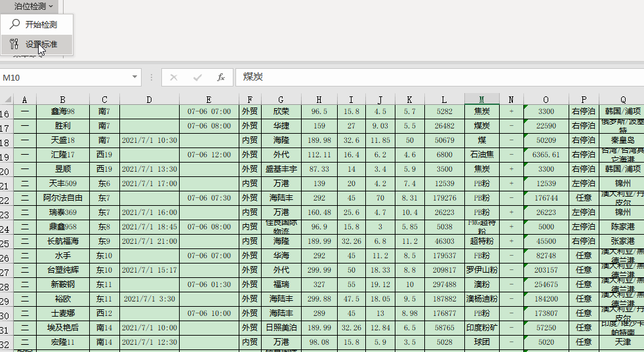Click the select-all corner triangle
644x352 pixels.
point(7,99)
